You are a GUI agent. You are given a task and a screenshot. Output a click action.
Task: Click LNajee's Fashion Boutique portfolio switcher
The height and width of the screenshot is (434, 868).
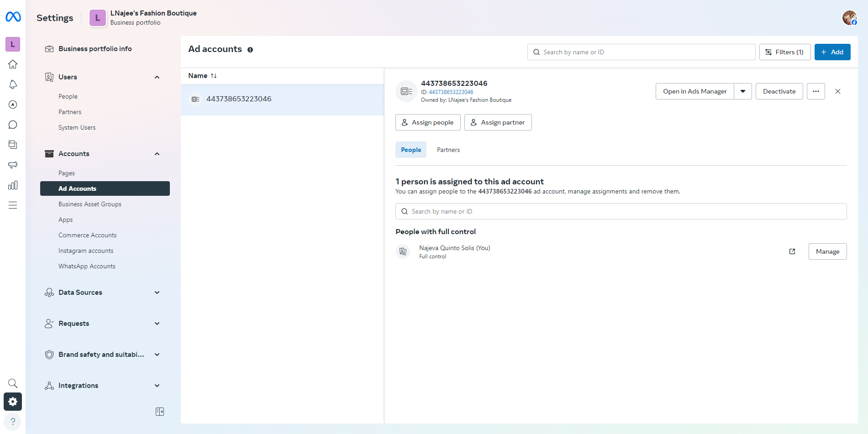click(143, 18)
